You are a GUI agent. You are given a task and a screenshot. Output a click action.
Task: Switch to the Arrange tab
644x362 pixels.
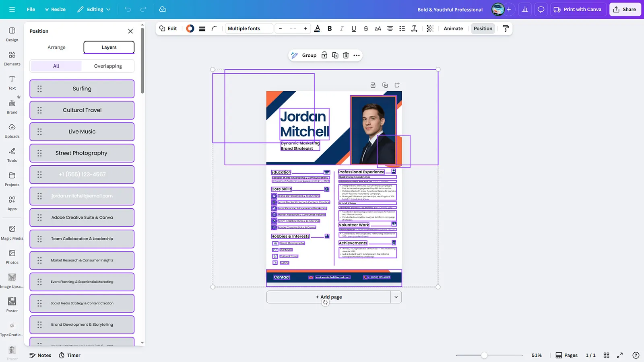coord(56,47)
